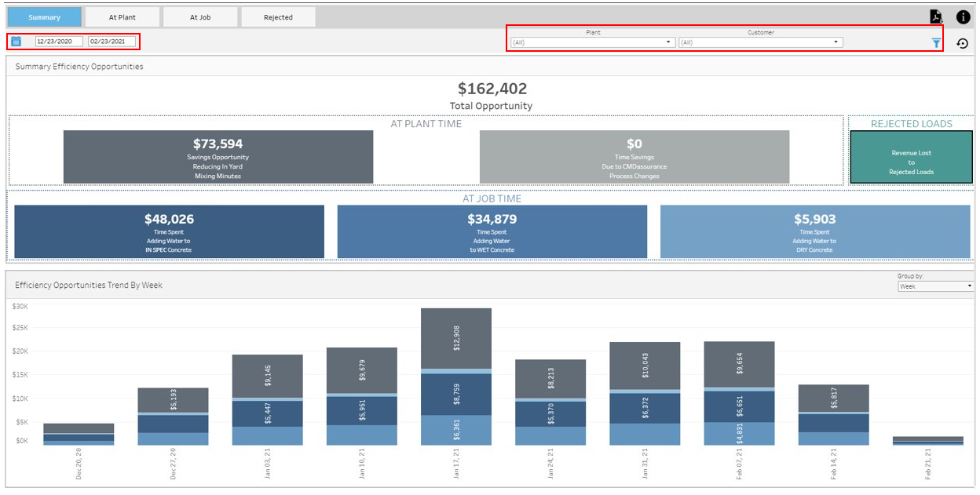This screenshot has height=495, width=980.
Task: Click the end date field 02/23/2021
Action: [112, 42]
